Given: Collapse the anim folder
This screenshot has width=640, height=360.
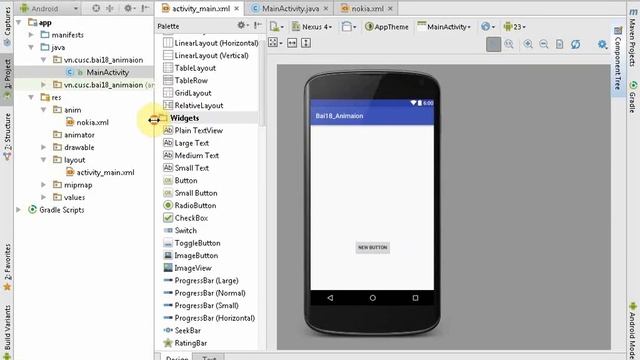Looking at the screenshot, I should point(43,110).
